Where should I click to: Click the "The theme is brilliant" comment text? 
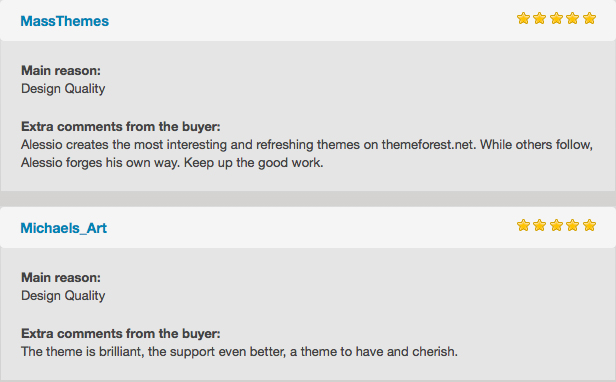pos(239,352)
